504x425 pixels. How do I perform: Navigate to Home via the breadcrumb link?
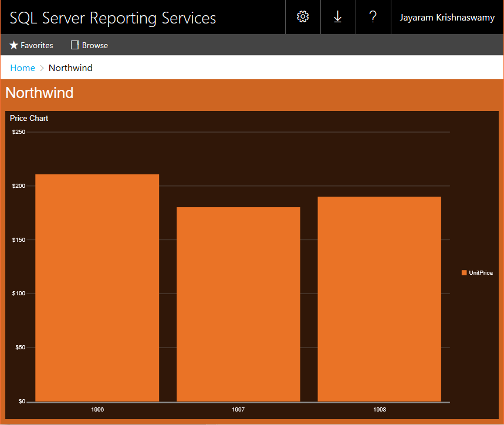[22, 68]
